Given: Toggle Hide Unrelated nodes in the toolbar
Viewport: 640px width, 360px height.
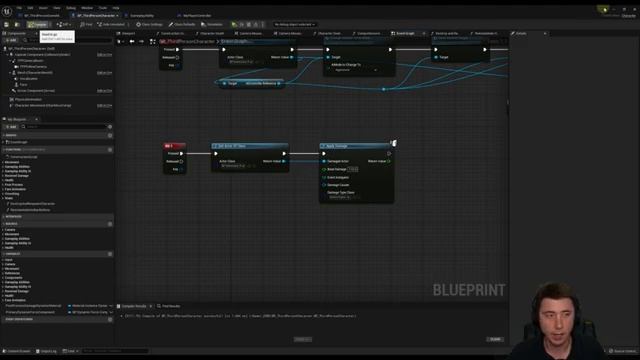Looking at the screenshot, I should (111, 24).
